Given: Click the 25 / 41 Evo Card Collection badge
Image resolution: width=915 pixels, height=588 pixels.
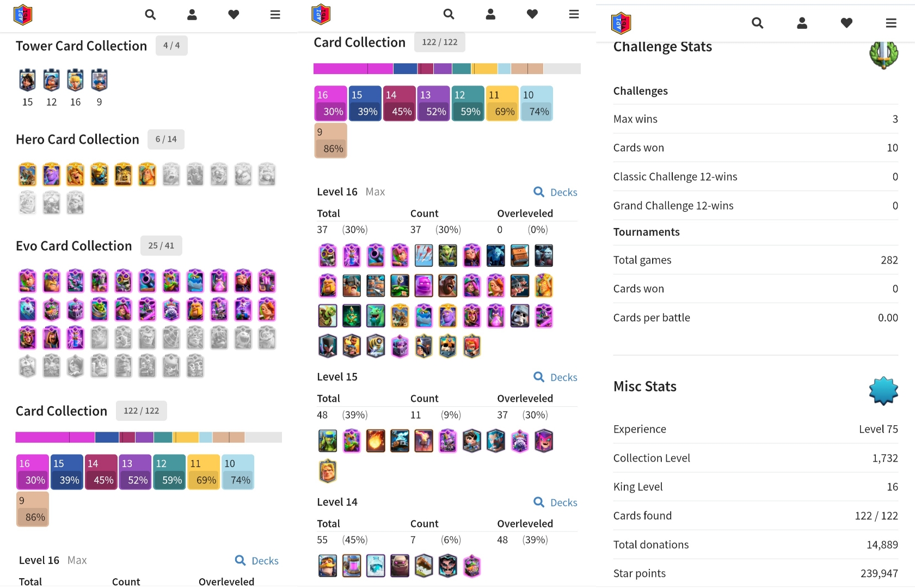Looking at the screenshot, I should pos(161,246).
